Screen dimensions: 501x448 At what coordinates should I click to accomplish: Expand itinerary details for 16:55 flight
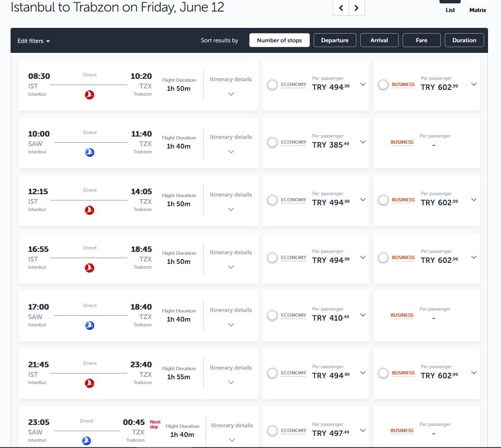pyautogui.click(x=231, y=267)
